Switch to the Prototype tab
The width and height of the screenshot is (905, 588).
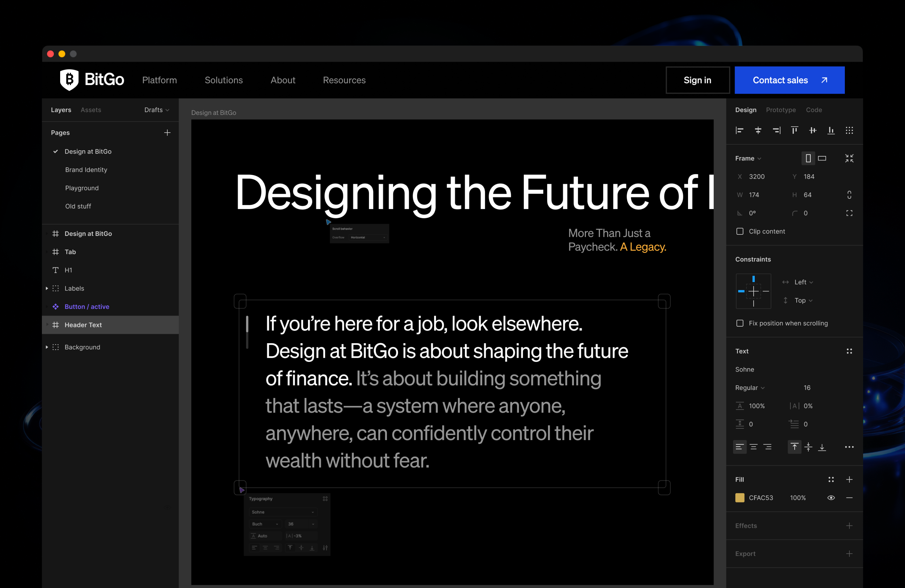(x=780, y=110)
